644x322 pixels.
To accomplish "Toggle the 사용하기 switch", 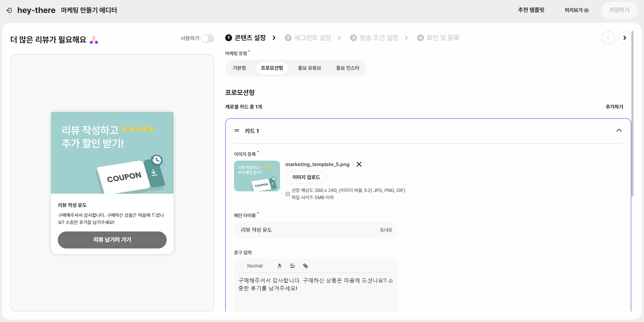I will click(x=208, y=38).
